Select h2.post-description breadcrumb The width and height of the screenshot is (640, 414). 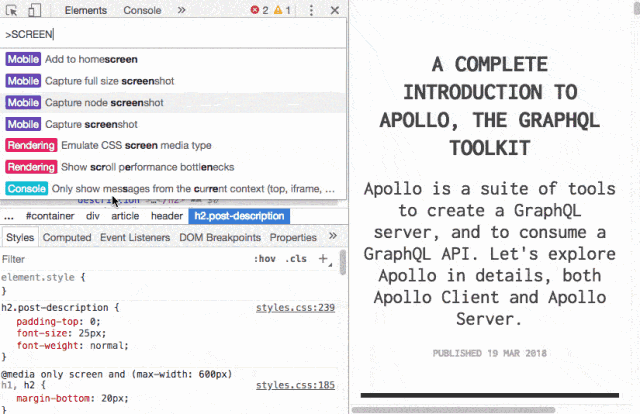click(x=239, y=216)
